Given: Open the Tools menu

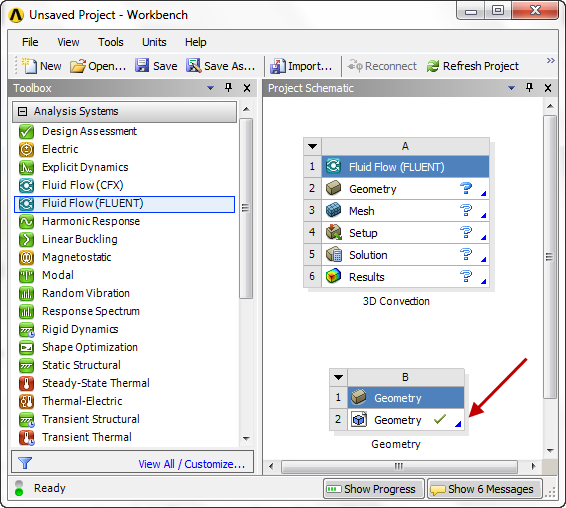Looking at the screenshot, I should point(111,42).
